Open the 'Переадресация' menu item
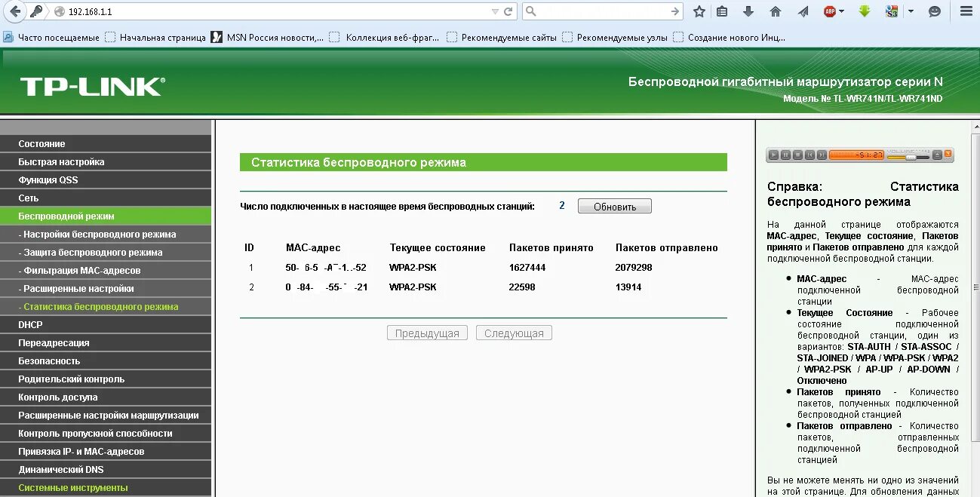 (x=106, y=342)
